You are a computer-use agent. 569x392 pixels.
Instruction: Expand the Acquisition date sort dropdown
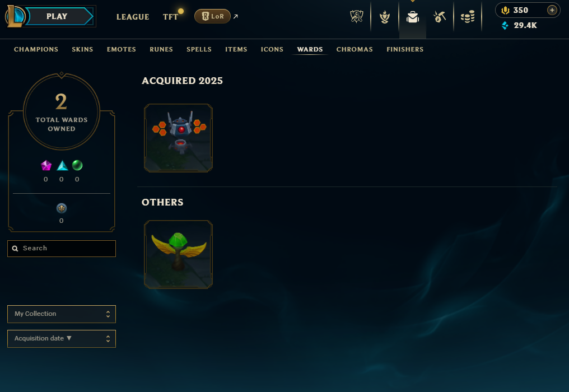coord(62,339)
